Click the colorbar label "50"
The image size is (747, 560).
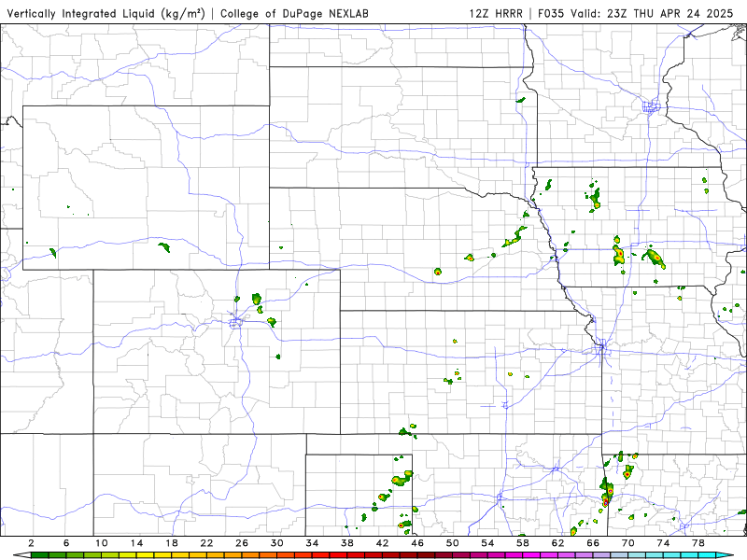[x=453, y=543]
